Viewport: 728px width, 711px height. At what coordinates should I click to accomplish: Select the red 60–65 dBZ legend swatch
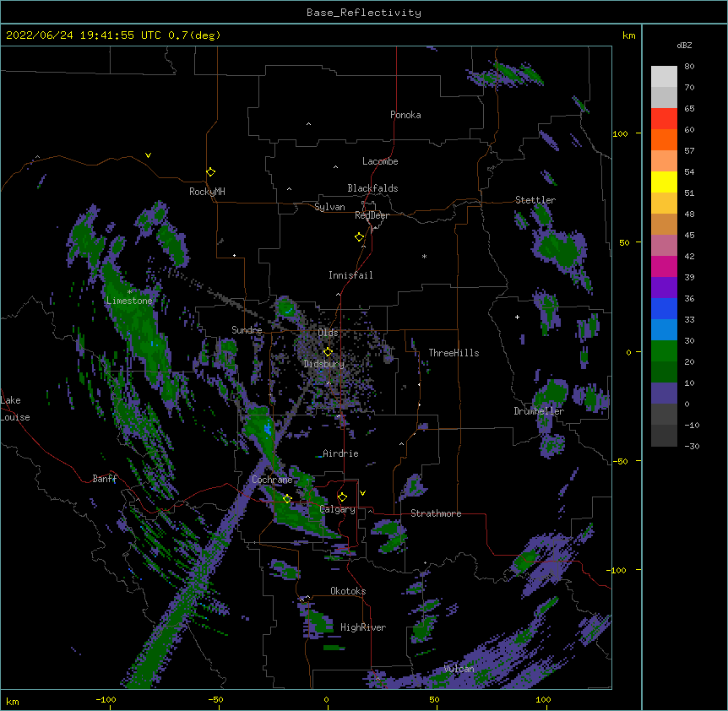click(664, 119)
